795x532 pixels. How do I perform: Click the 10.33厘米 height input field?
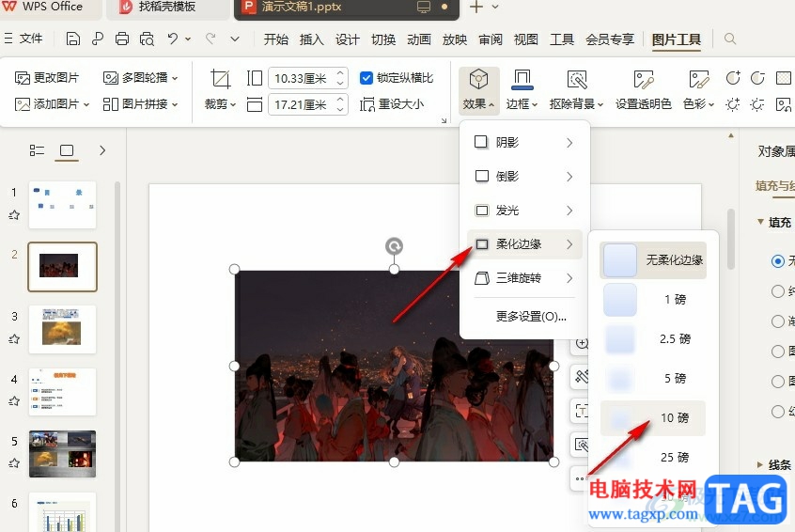(x=301, y=78)
